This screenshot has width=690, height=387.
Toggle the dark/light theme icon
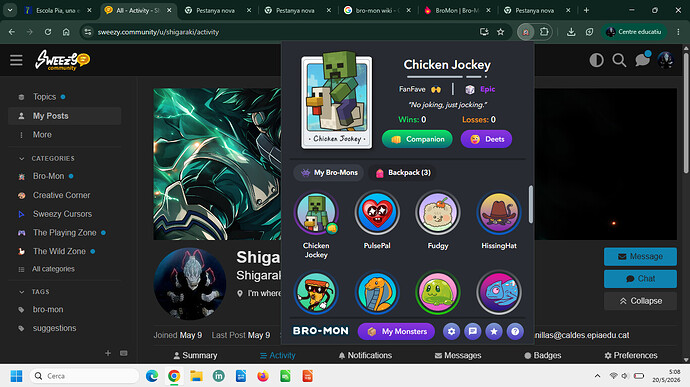click(596, 60)
